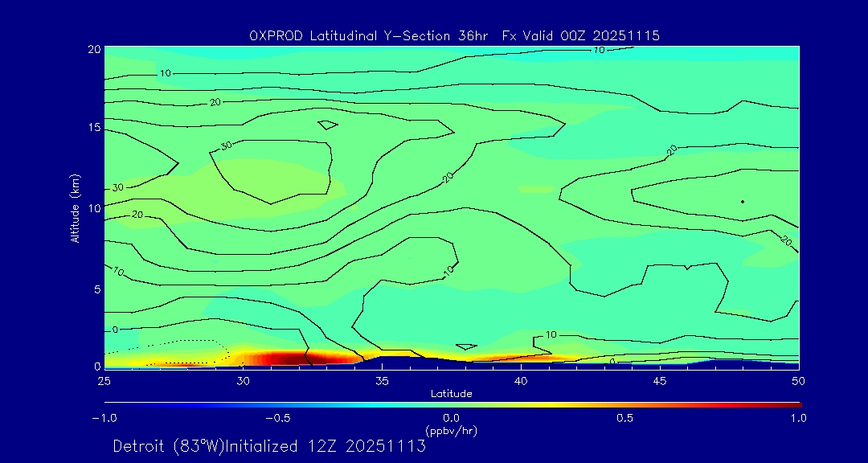Select the "(ppbv/hr)" units label under the colorbar
This screenshot has height=463, width=868.
pyautogui.click(x=451, y=430)
